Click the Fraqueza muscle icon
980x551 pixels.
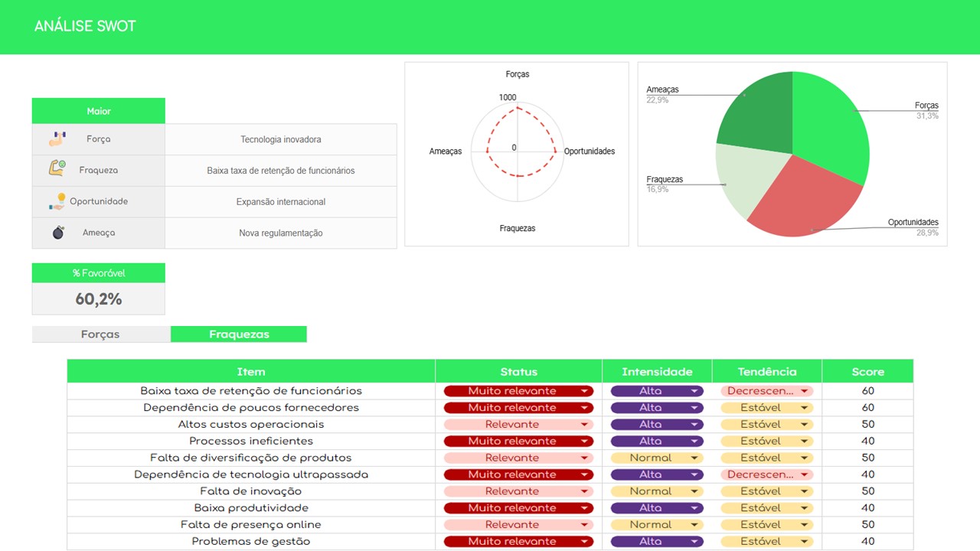coord(57,170)
